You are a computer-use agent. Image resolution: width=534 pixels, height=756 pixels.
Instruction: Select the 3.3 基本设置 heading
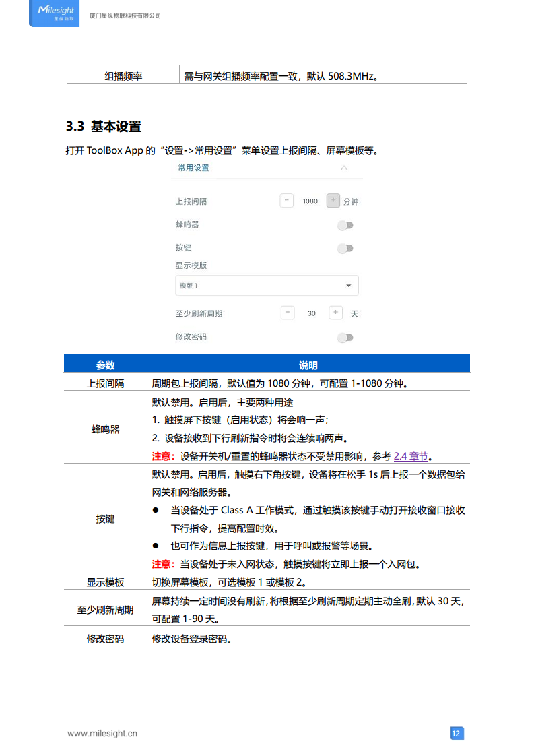tap(104, 126)
